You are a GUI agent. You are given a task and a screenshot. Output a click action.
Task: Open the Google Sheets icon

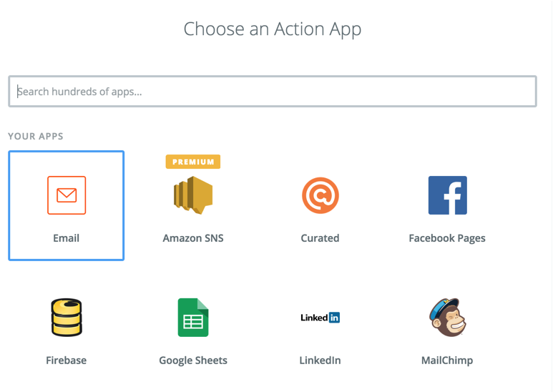(193, 318)
